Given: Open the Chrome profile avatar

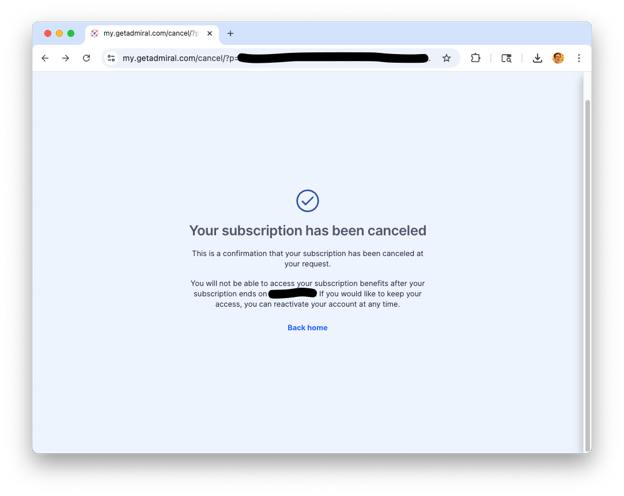Looking at the screenshot, I should (558, 58).
